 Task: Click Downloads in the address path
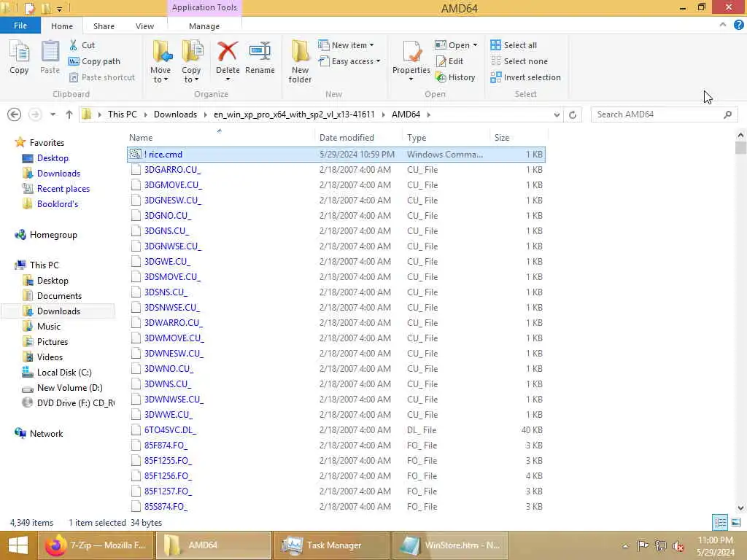tap(175, 114)
